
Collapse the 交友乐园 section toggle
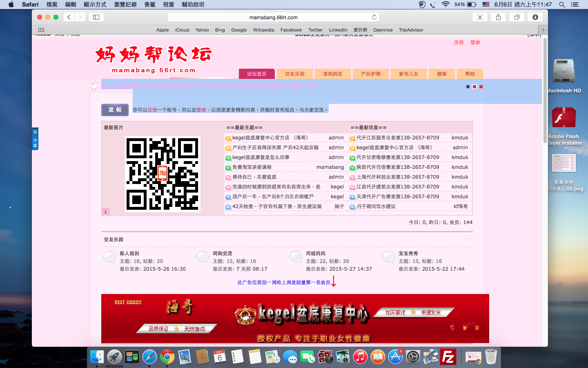click(469, 239)
